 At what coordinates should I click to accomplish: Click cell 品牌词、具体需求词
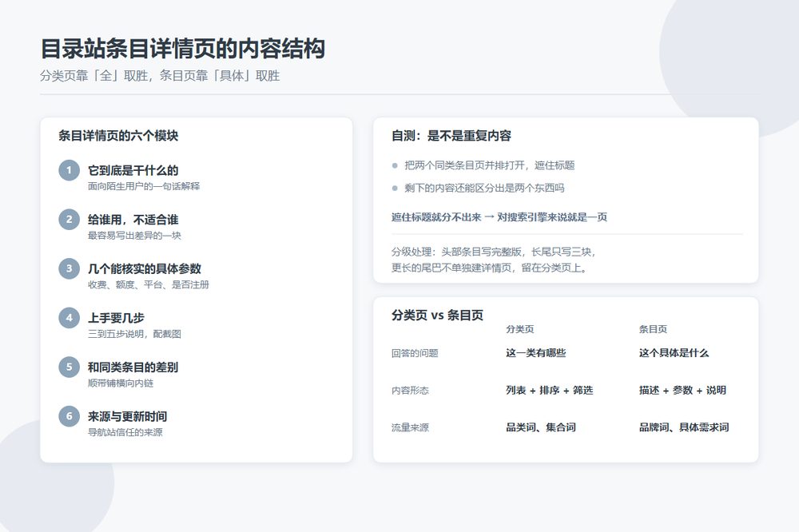pyautogui.click(x=684, y=427)
